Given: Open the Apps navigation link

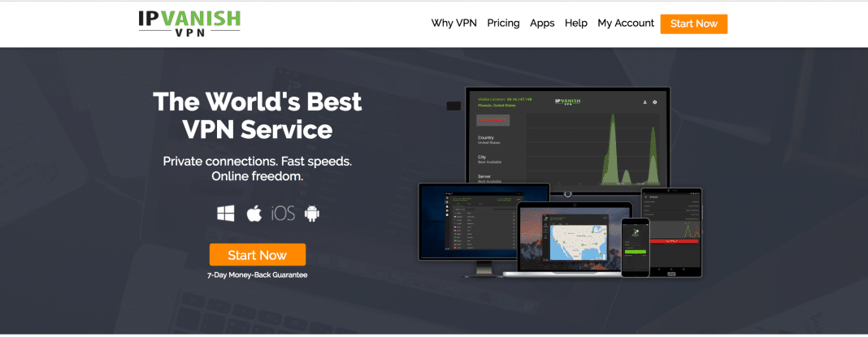Looking at the screenshot, I should click(542, 24).
